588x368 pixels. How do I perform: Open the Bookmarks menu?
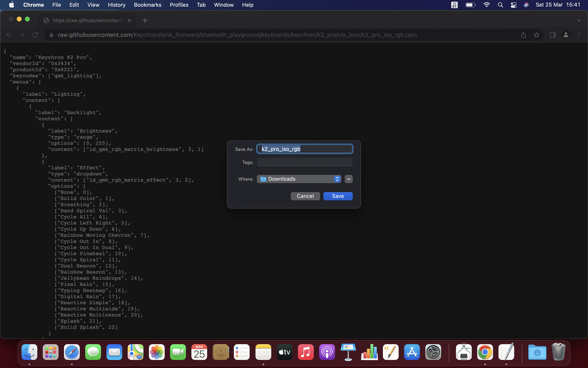(148, 5)
